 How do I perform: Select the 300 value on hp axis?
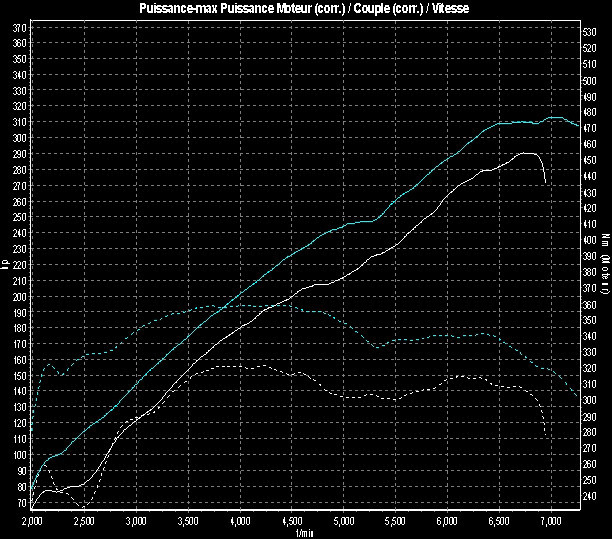pos(20,139)
